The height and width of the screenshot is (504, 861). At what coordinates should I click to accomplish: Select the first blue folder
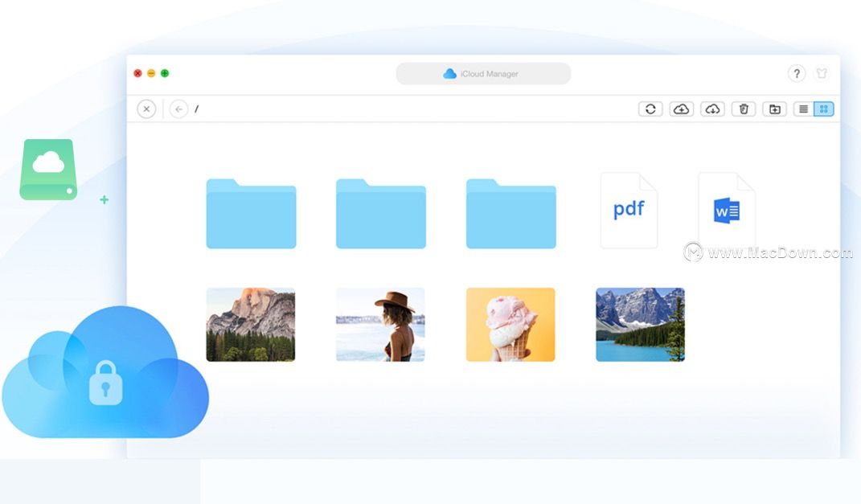[x=251, y=214]
